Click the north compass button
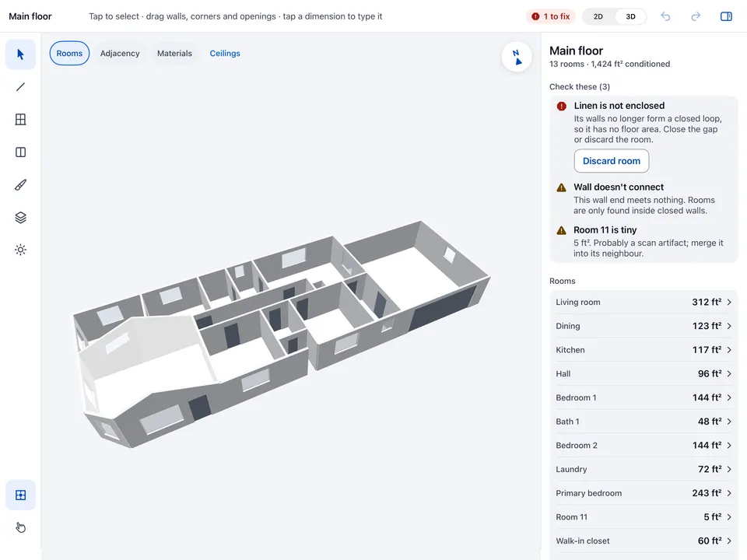Image resolution: width=747 pixels, height=560 pixels. click(517, 57)
